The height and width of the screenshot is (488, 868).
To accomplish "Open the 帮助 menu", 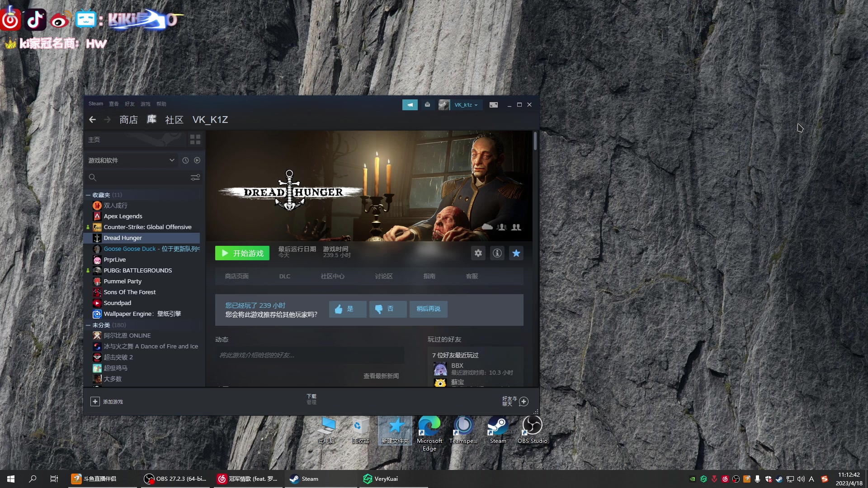I will [x=161, y=104].
